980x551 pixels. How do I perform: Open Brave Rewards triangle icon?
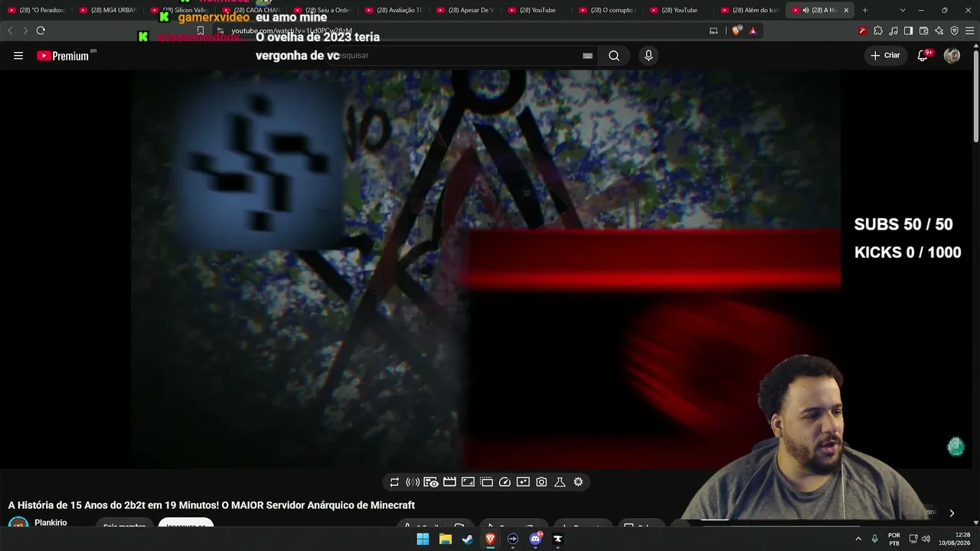[753, 31]
